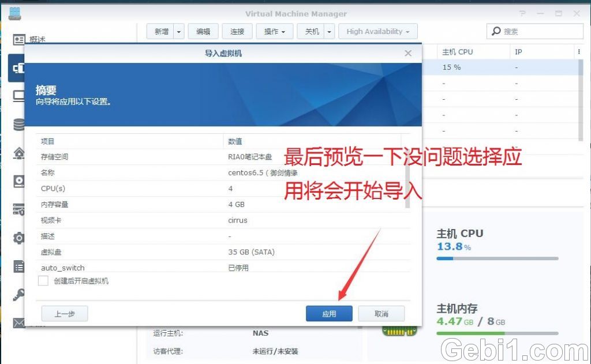Click the image/映像 sidebar icon
591x364 pixels.
coord(19,182)
